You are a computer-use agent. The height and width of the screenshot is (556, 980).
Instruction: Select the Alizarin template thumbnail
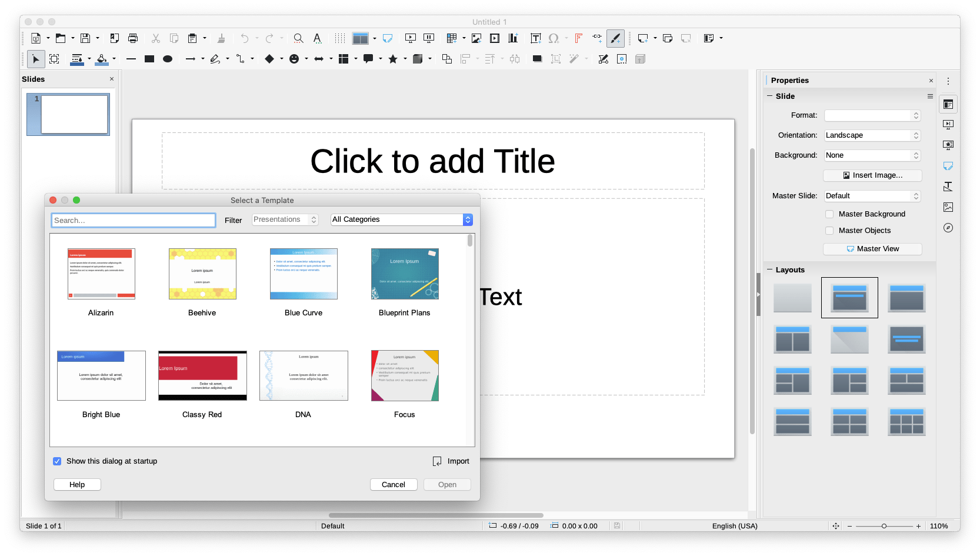(101, 274)
